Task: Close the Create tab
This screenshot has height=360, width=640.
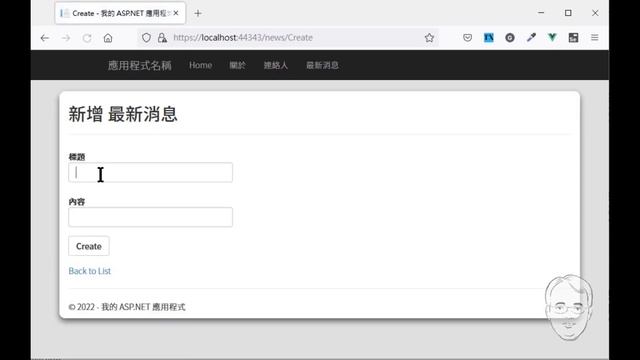Action: tap(176, 13)
